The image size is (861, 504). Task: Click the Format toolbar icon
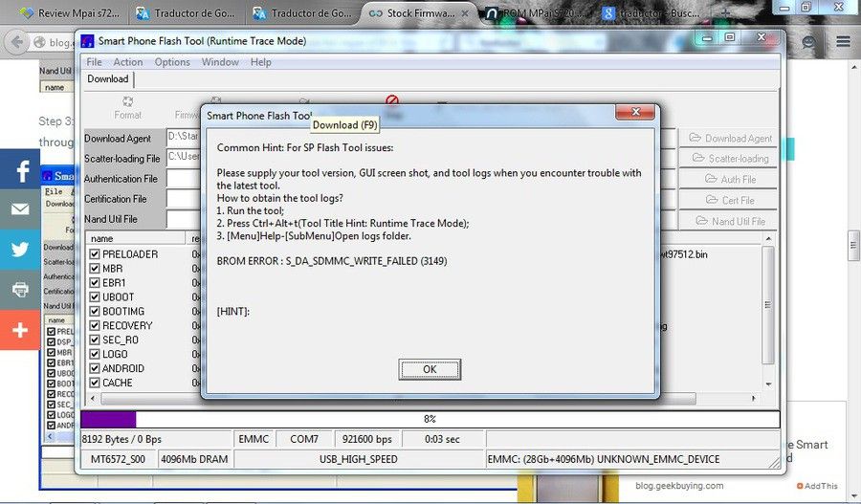[x=127, y=108]
